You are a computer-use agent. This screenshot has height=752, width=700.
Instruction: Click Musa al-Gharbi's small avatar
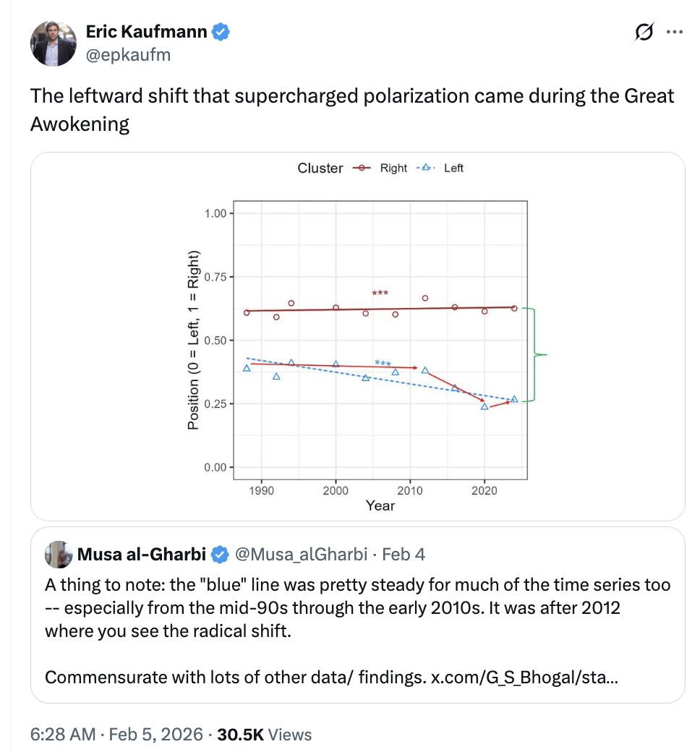57,555
